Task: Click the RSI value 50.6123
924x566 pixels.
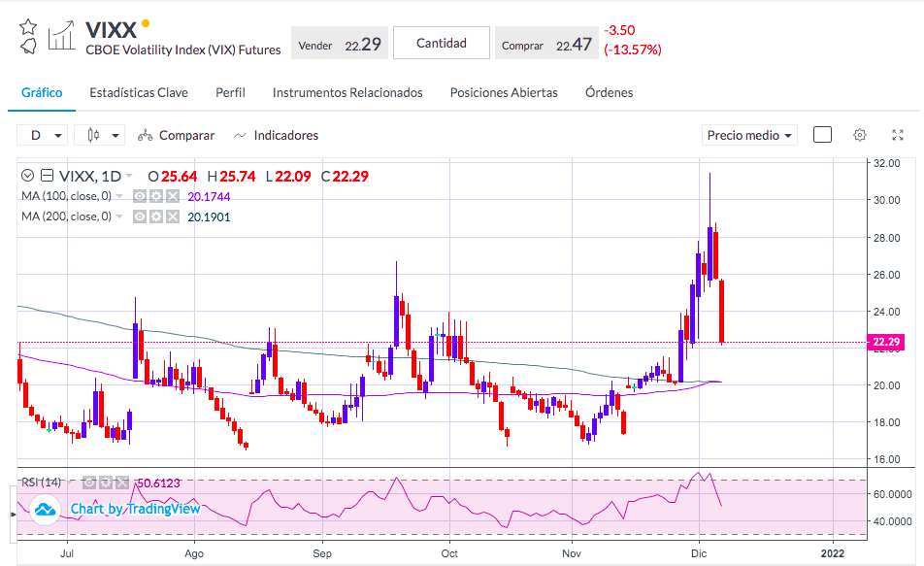Action: 158,483
